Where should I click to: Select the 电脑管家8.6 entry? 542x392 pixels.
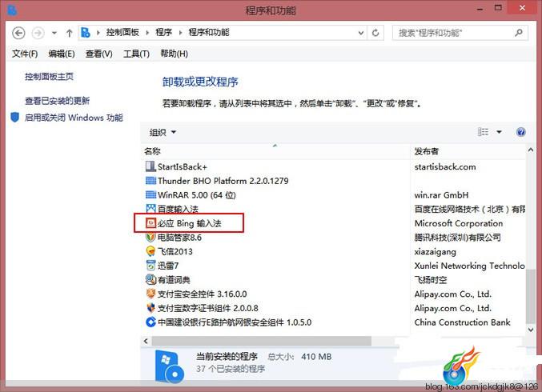179,238
